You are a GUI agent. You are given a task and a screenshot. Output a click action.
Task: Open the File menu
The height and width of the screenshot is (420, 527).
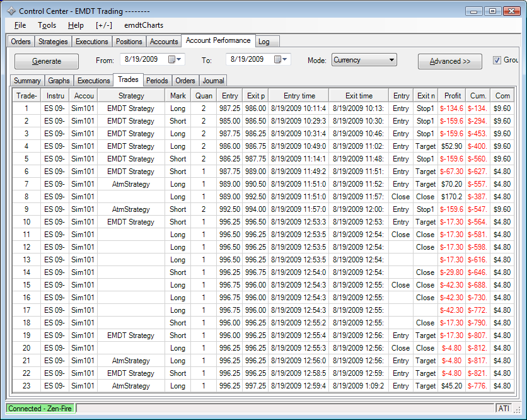(20, 25)
